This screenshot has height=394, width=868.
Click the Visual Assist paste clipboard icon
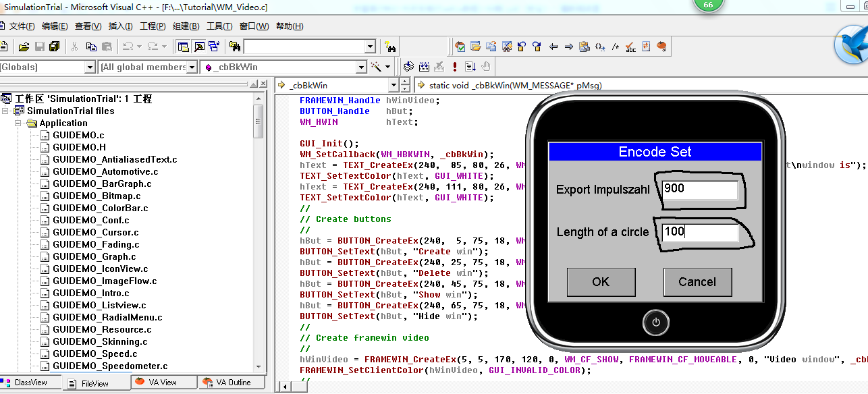click(x=585, y=47)
